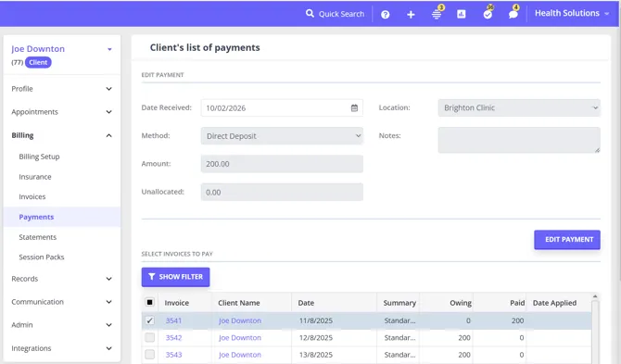The height and width of the screenshot is (364, 621).
Task: Open invoice 3541 link
Action: pos(173,320)
